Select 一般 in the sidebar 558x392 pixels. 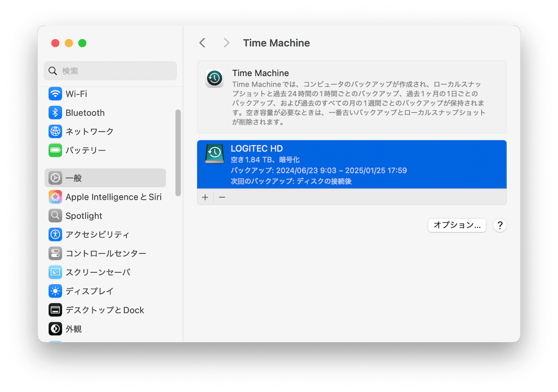73,178
